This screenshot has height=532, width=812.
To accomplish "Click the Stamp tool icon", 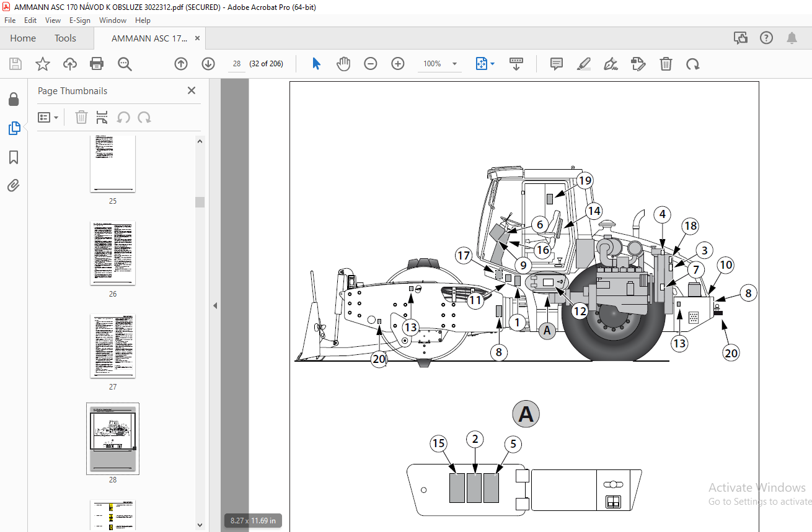I will pyautogui.click(x=638, y=64).
